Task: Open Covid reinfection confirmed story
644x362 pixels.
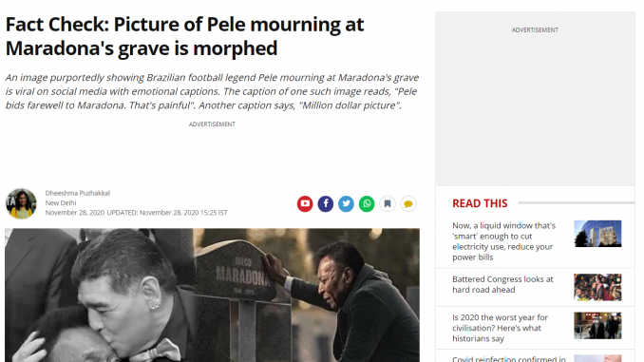Action: pos(509,358)
